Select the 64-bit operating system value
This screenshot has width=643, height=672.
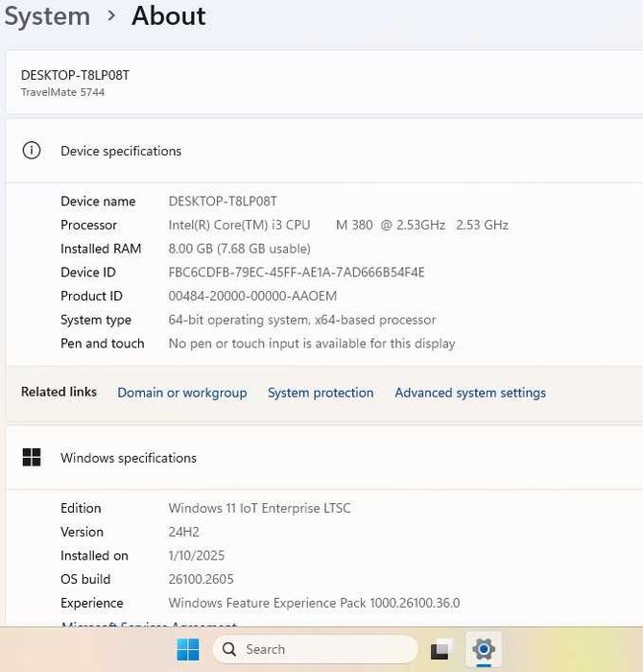302,320
